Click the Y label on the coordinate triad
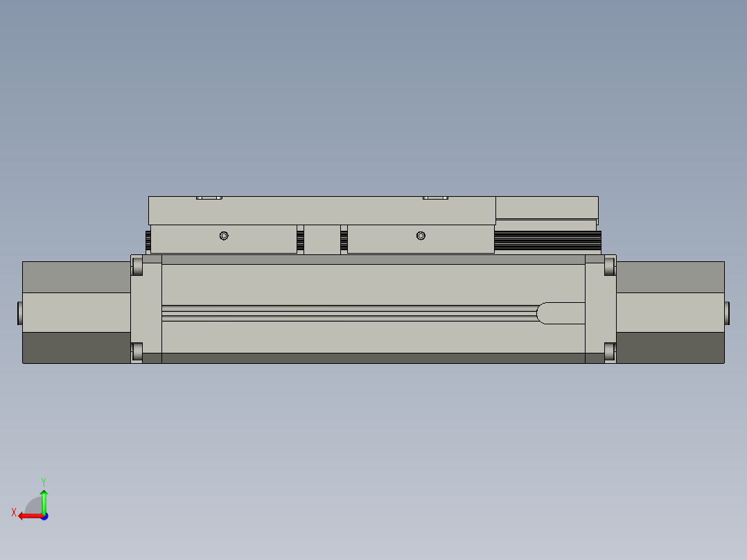Image resolution: width=747 pixels, height=560 pixels. click(x=44, y=482)
